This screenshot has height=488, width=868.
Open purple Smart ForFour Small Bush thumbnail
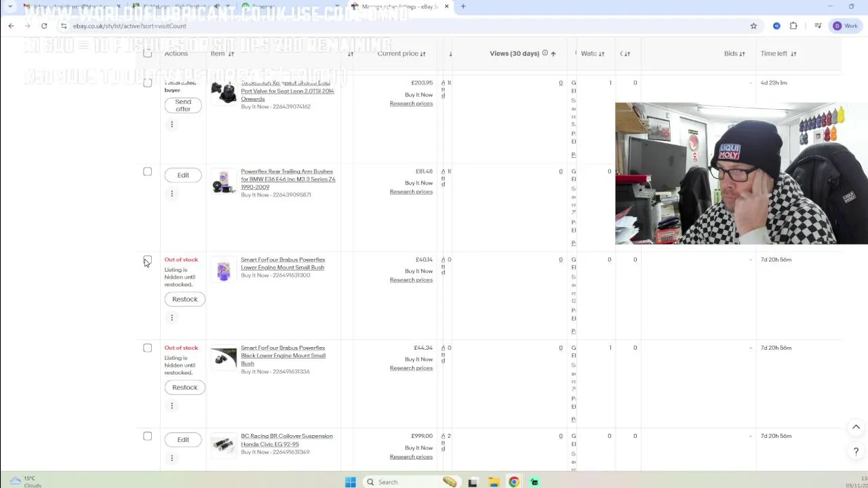(x=223, y=270)
